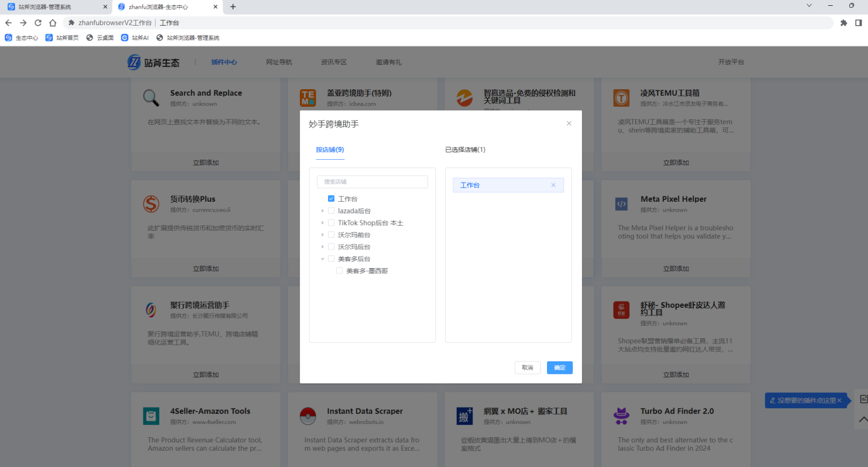Check the 沃尔玛前台 checkbox

pyautogui.click(x=331, y=235)
